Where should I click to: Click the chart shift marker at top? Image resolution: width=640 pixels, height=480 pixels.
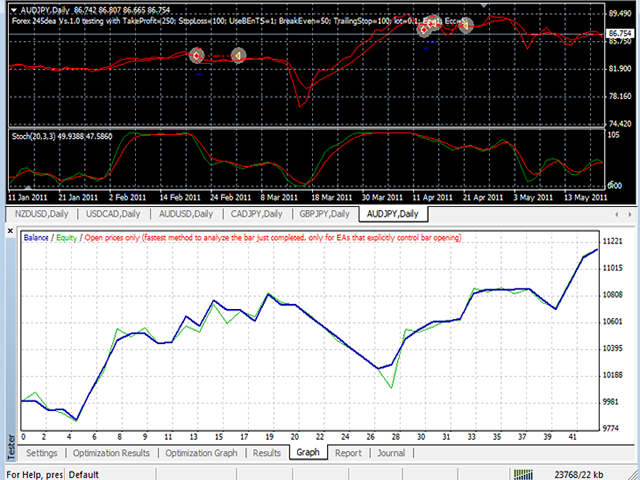point(484,5)
